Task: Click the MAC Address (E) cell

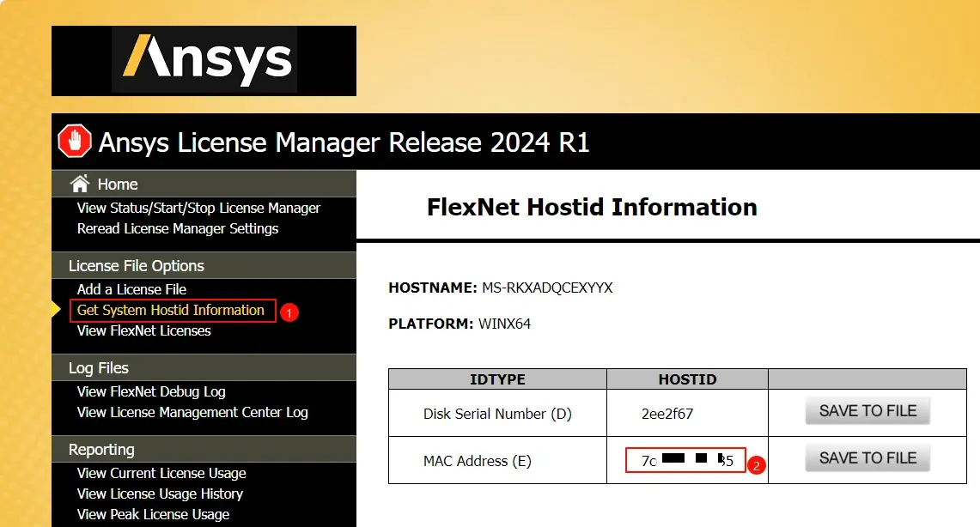Action: 497,461
